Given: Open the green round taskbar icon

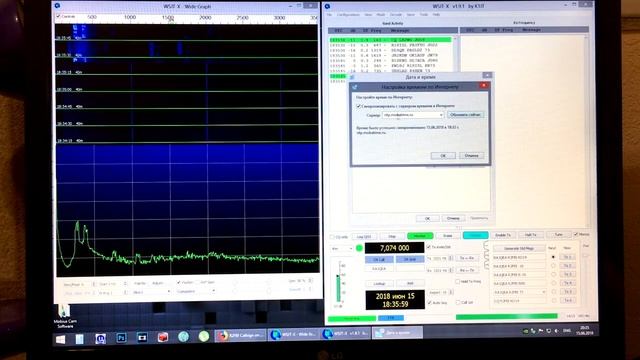Looking at the screenshot, I should (204, 336).
